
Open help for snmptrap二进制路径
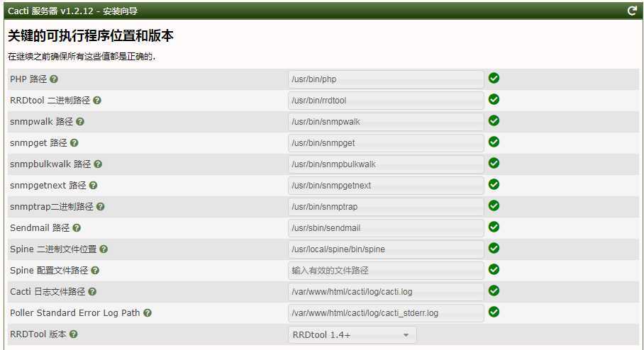click(100, 207)
